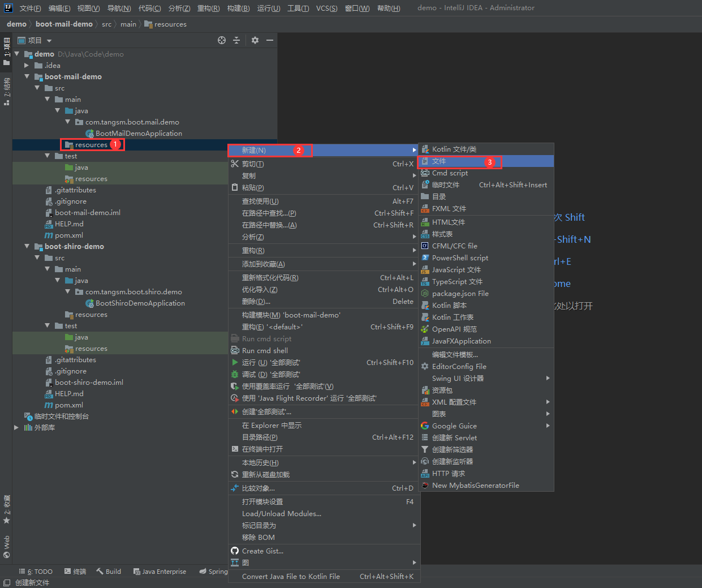702x588 pixels.
Task: Click resources breadcrumb in navigation bar
Action: pos(165,24)
